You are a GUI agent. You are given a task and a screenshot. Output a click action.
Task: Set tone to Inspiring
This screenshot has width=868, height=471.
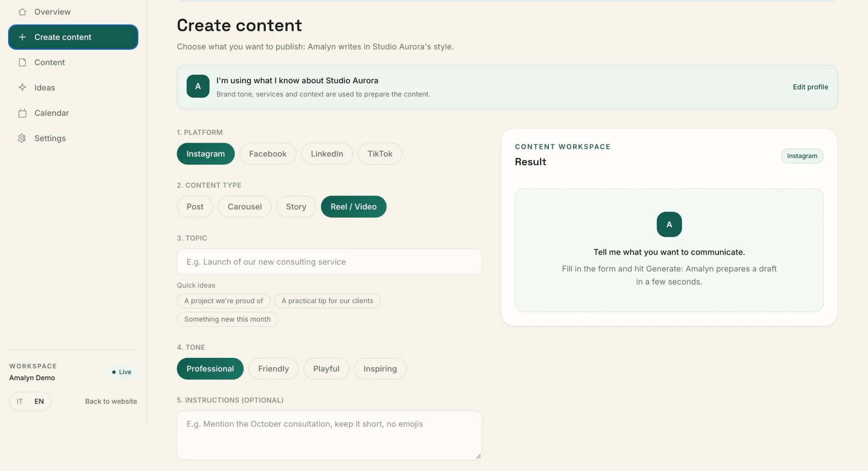pyautogui.click(x=380, y=369)
